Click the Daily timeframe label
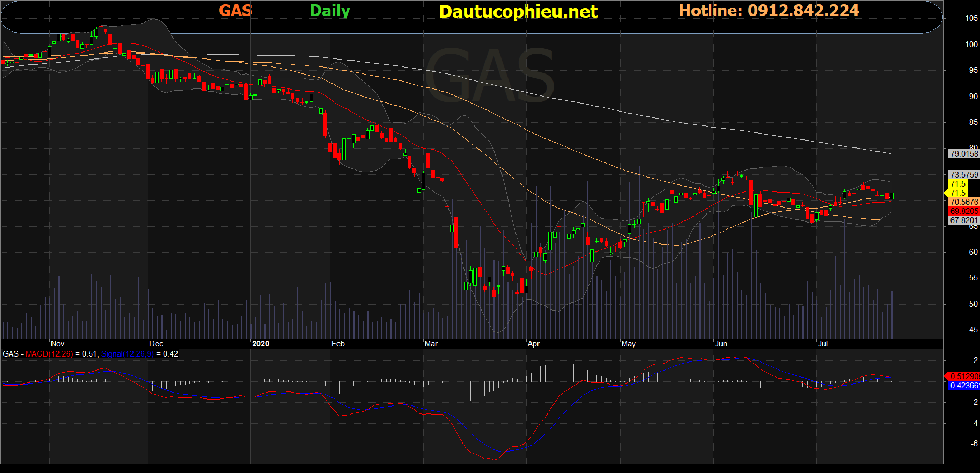 point(330,11)
